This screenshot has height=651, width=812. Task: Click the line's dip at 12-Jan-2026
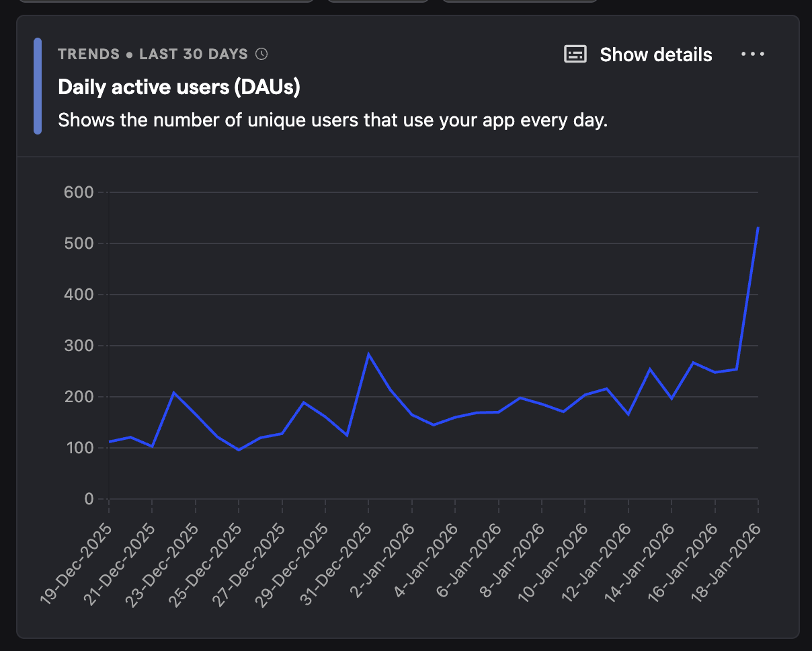pyautogui.click(x=628, y=414)
